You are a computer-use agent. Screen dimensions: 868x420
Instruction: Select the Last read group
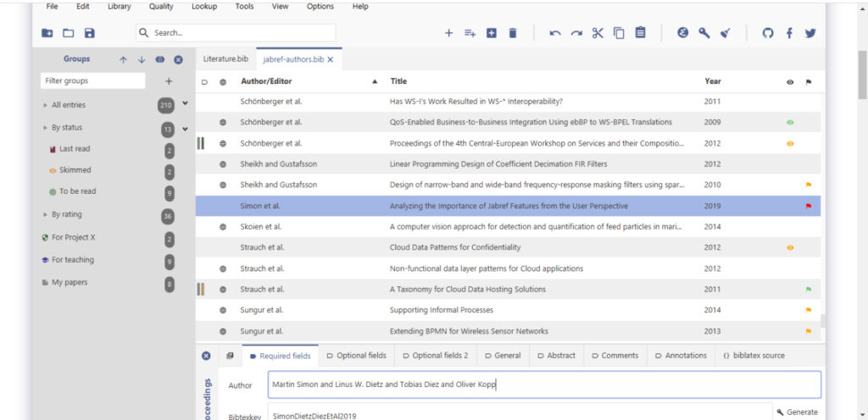point(75,149)
